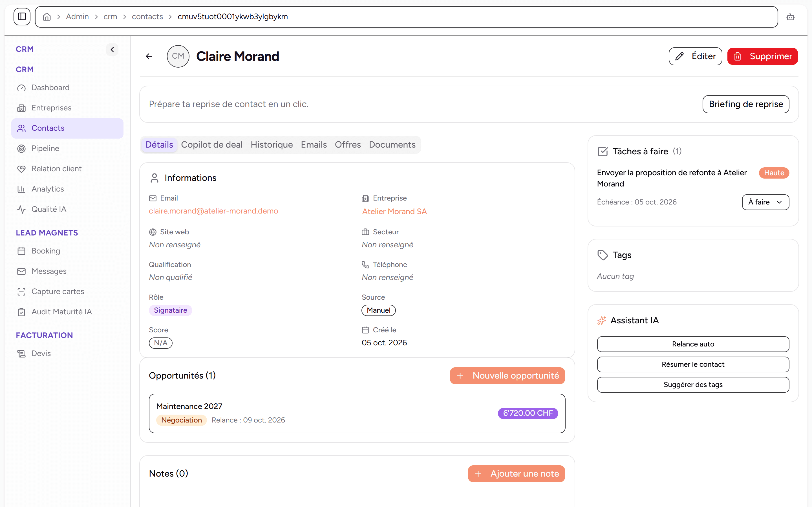Open the robot assistant icon top right

pyautogui.click(x=790, y=17)
